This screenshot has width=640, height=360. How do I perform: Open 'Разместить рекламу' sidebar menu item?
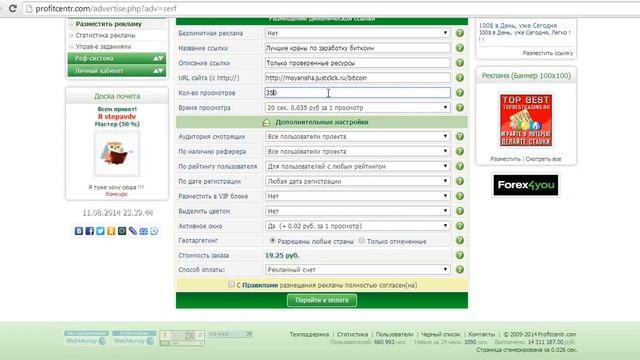[x=109, y=24]
